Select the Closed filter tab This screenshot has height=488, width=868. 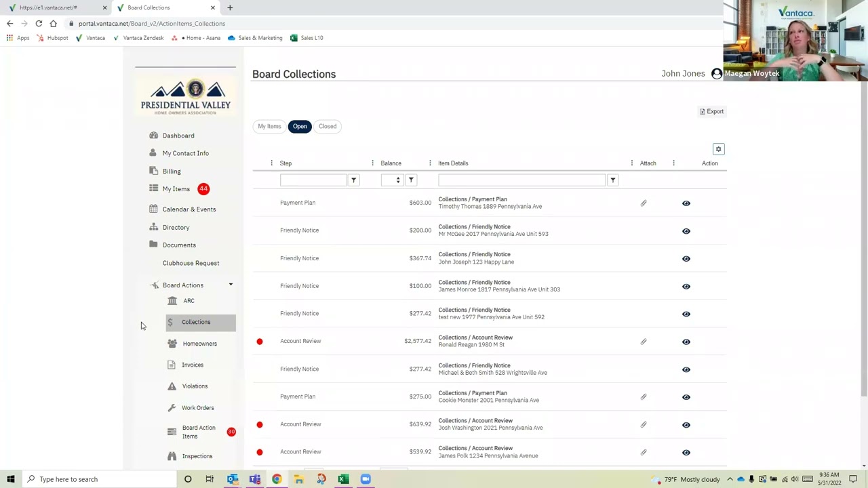[x=328, y=126]
